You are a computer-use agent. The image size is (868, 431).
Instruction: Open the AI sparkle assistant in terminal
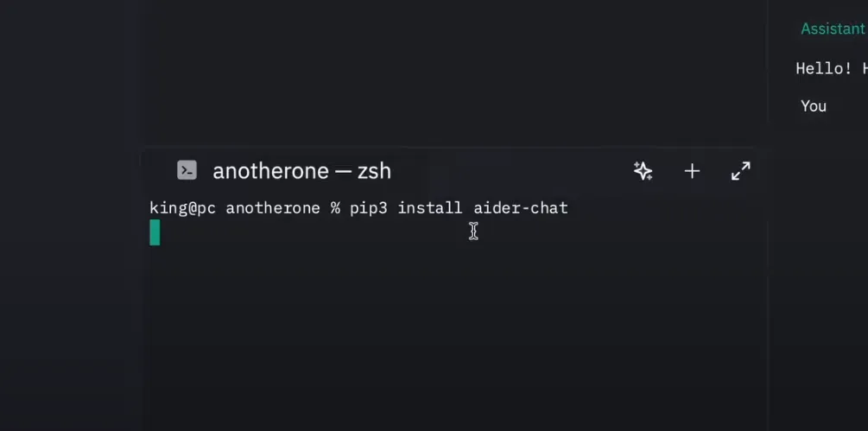coord(643,171)
